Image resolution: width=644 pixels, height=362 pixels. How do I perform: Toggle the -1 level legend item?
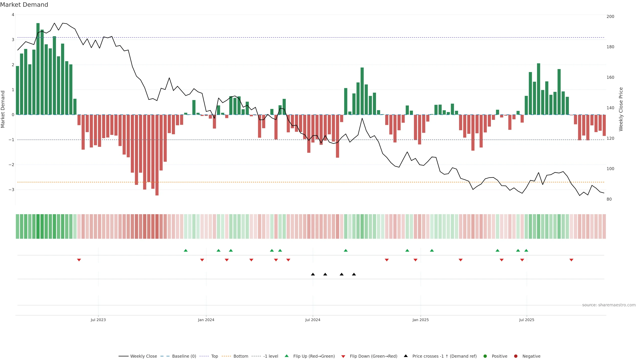point(271,356)
